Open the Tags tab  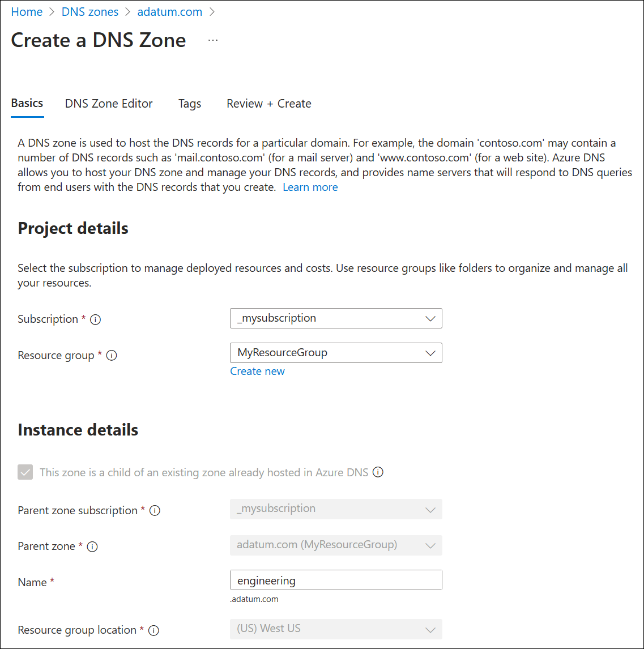190,104
